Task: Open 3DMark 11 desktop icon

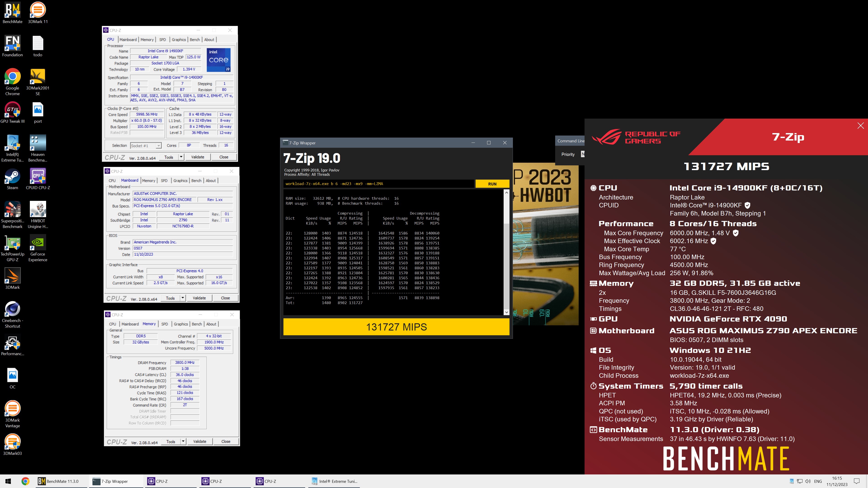Action: [38, 13]
